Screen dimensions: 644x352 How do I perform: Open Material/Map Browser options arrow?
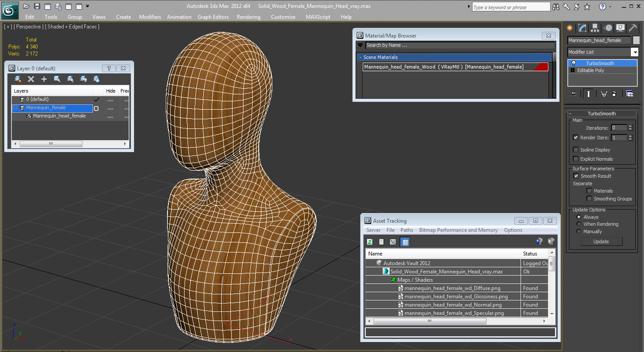coord(360,45)
